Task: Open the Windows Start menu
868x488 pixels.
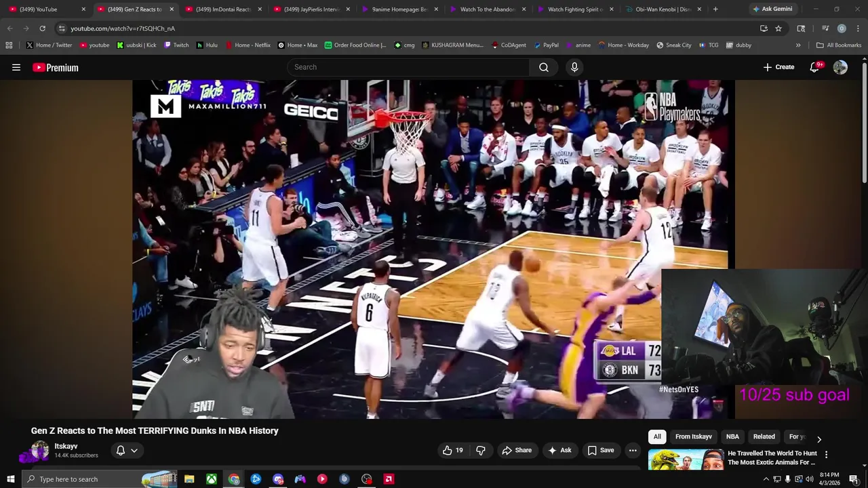Action: tap(10, 479)
